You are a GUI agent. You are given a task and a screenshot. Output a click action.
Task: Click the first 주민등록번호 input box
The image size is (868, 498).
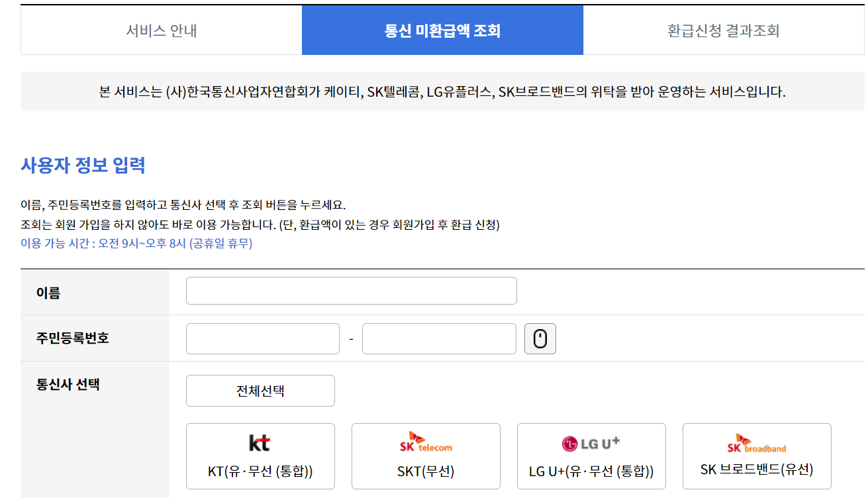coord(262,338)
